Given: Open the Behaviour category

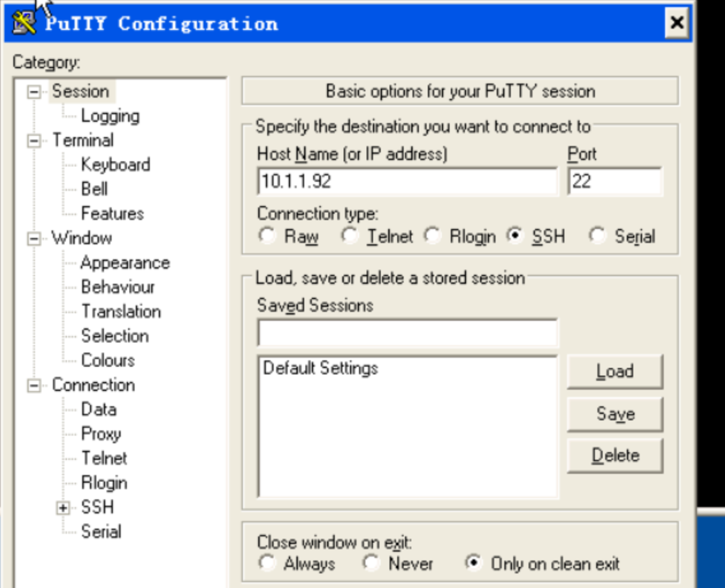Looking at the screenshot, I should 118,287.
